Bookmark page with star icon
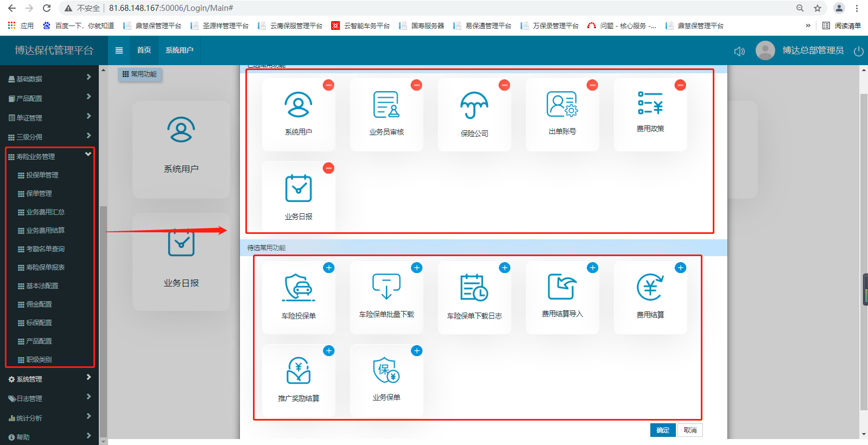Image resolution: width=868 pixels, height=445 pixels. coord(817,8)
